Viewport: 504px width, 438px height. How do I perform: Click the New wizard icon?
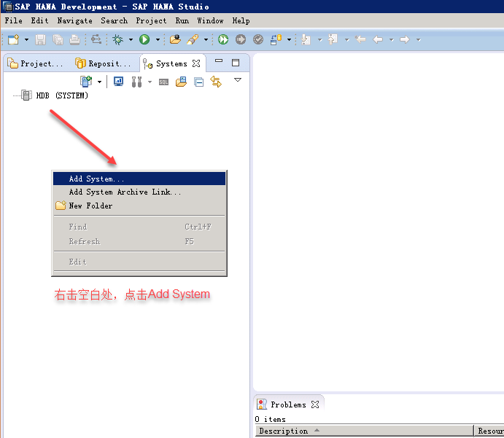click(x=14, y=40)
